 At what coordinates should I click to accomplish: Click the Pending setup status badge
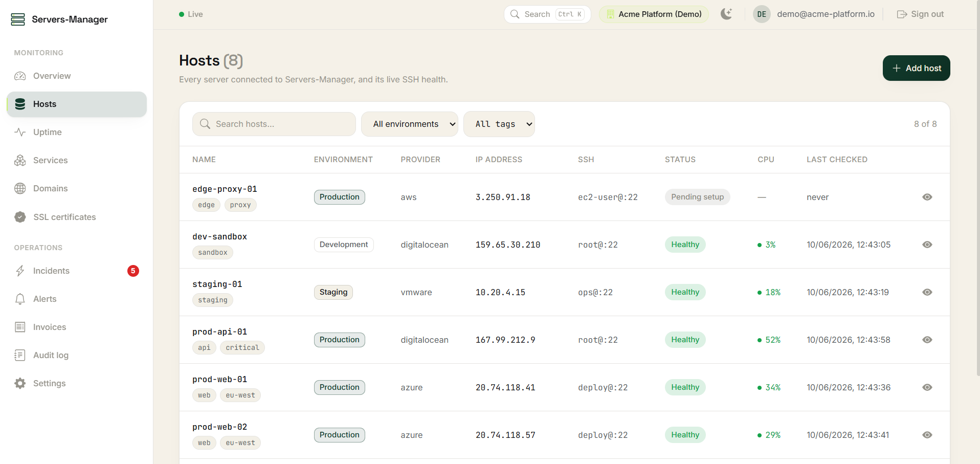pyautogui.click(x=697, y=197)
